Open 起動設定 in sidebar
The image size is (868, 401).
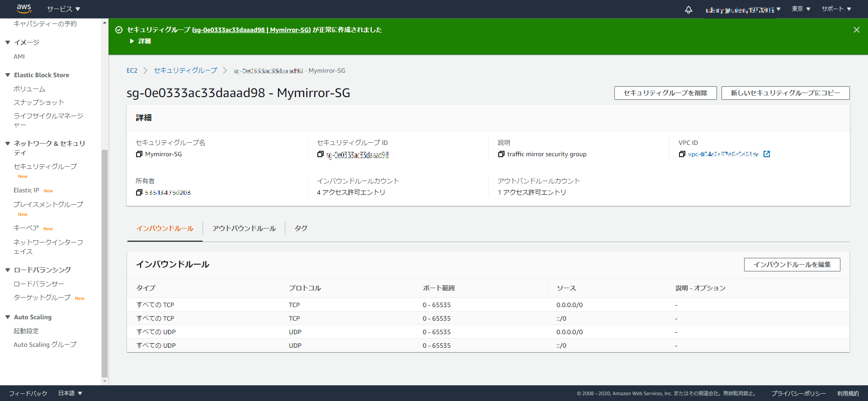click(26, 331)
